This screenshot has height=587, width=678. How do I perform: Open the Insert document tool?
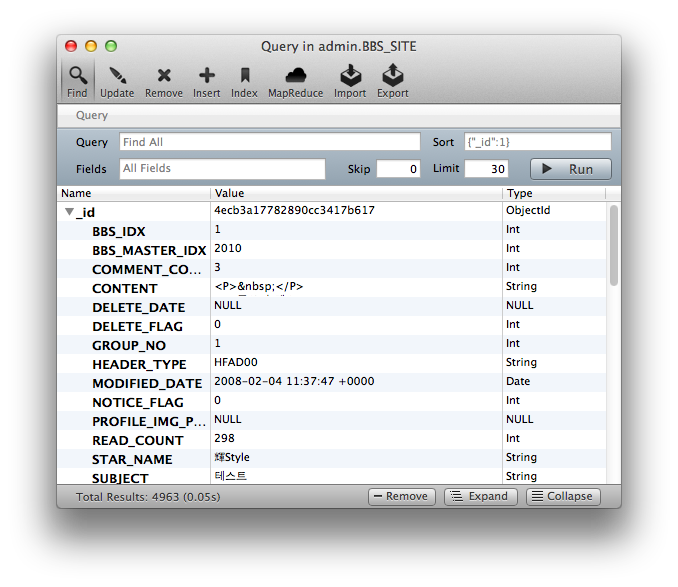point(207,82)
